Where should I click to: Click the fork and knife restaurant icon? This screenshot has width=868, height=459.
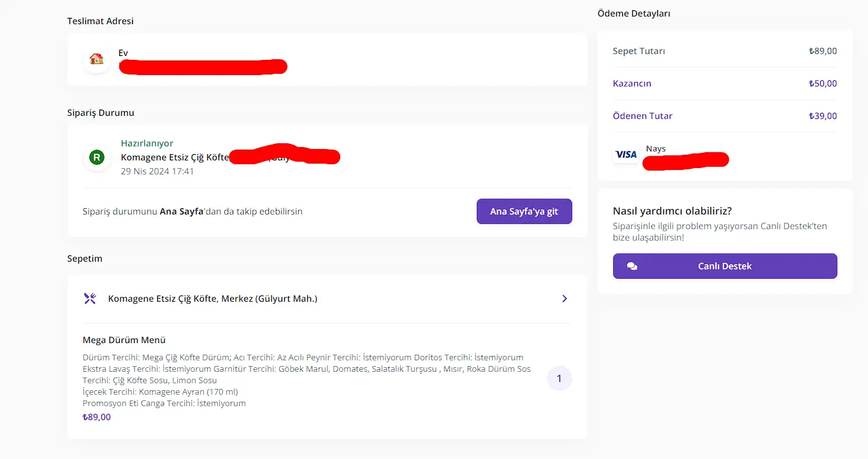[90, 299]
